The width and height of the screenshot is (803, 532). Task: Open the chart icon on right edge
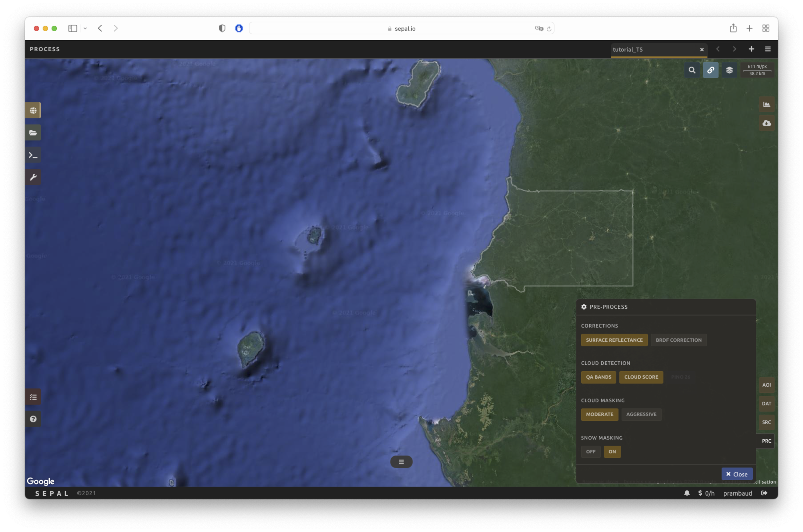766,104
